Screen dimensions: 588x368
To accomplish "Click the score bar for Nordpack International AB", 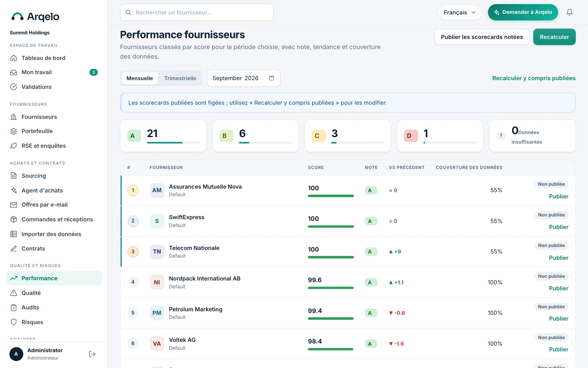I will click(x=331, y=288).
